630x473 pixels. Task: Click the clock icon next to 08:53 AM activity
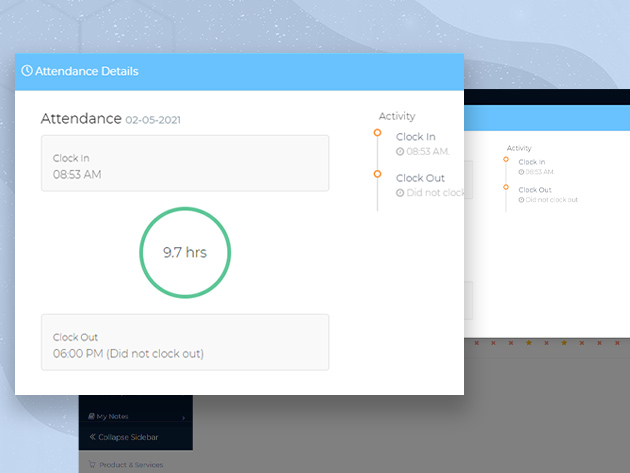click(400, 152)
